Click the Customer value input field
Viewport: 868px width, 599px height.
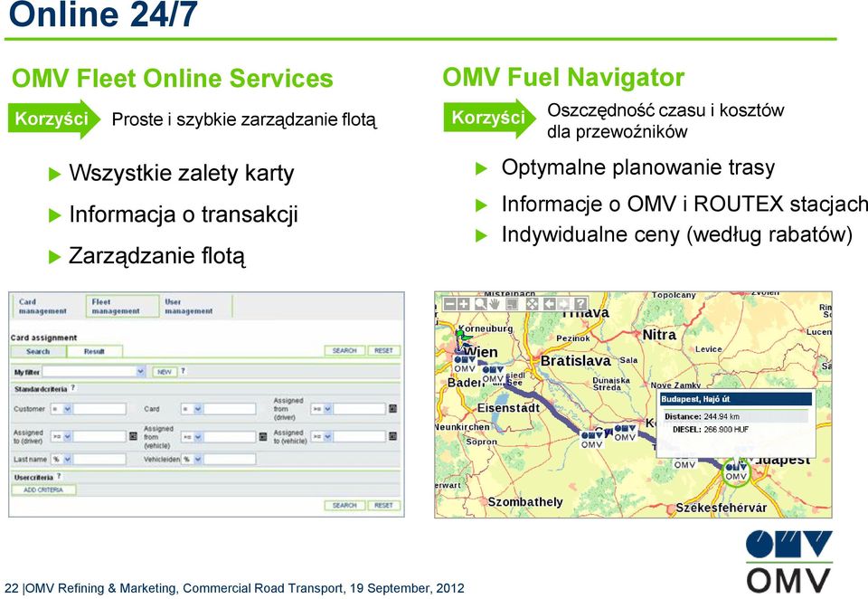pyautogui.click(x=99, y=409)
